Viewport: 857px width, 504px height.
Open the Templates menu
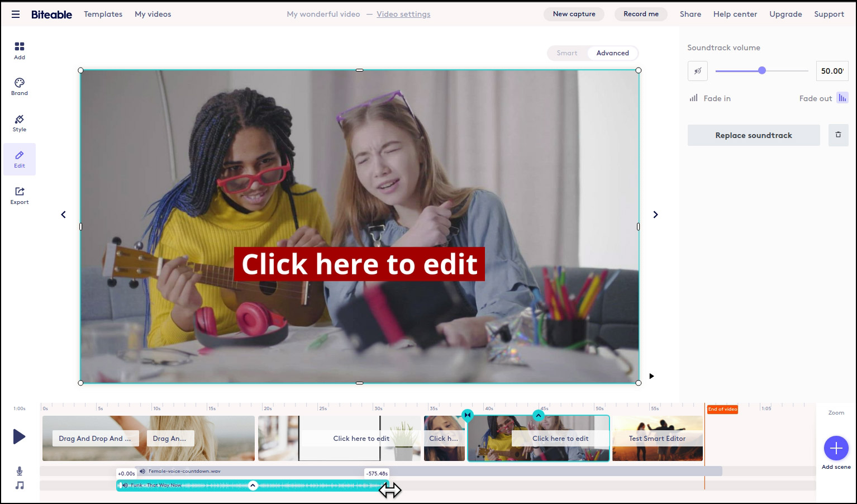tap(103, 14)
